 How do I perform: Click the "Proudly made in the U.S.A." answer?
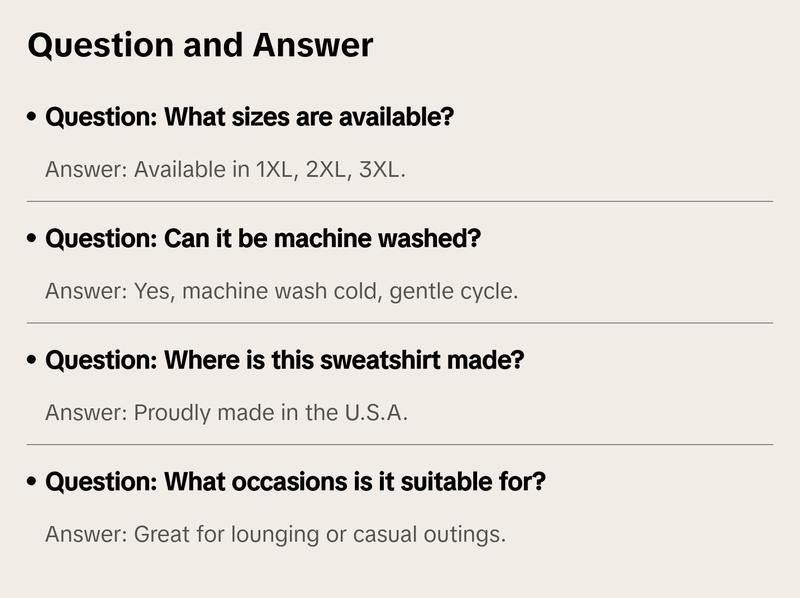tap(226, 412)
